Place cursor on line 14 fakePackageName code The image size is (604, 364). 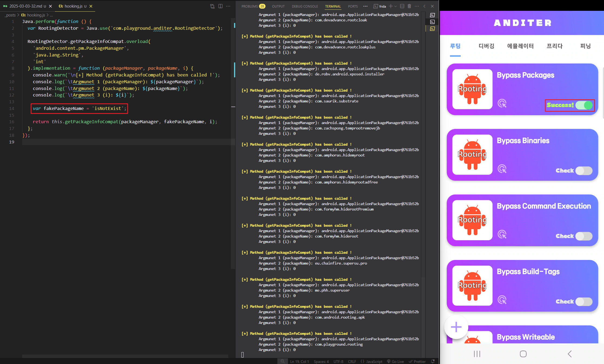point(79,108)
